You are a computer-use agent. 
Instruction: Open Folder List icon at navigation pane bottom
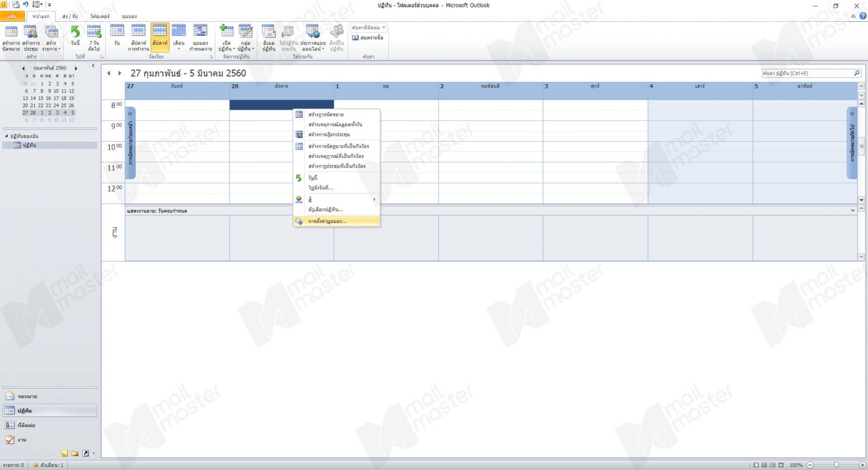tap(75, 453)
